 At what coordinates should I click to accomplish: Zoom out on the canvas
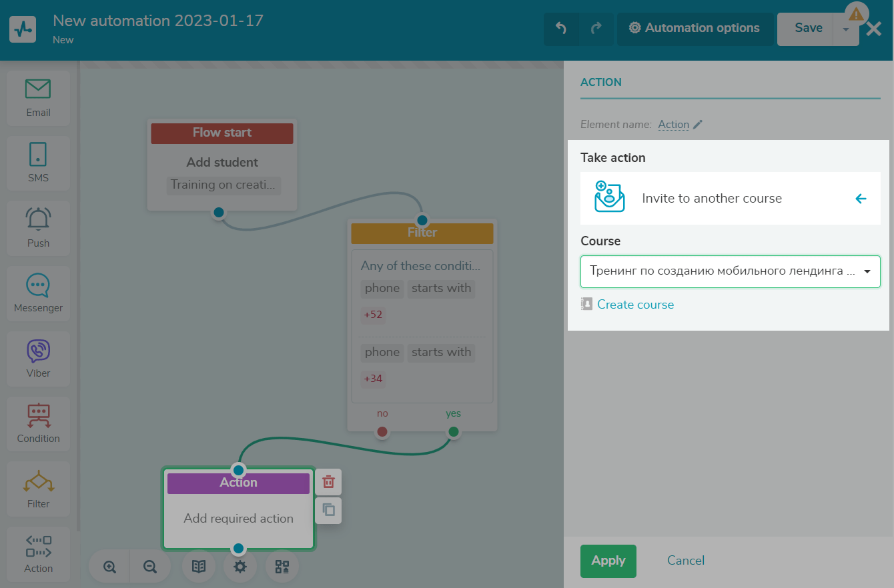click(150, 567)
